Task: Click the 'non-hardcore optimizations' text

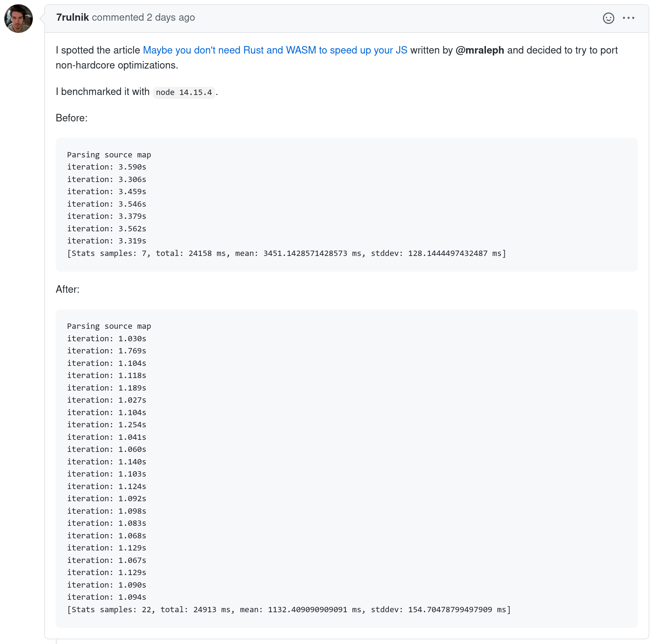Action: 117,65
